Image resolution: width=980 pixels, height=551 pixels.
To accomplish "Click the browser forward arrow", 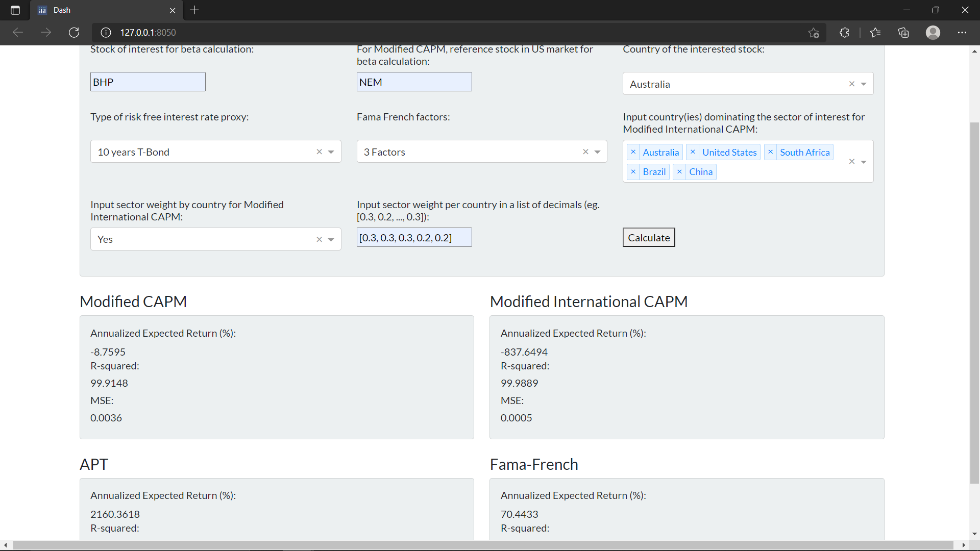I will point(46,33).
